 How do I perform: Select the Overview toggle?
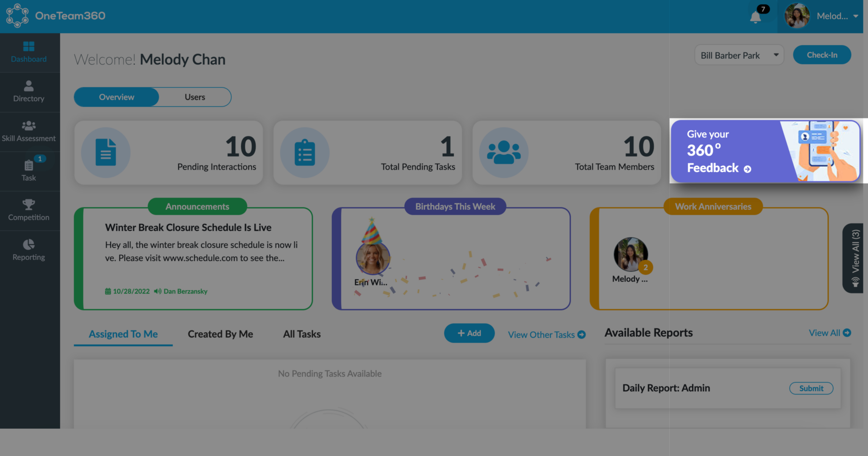117,97
